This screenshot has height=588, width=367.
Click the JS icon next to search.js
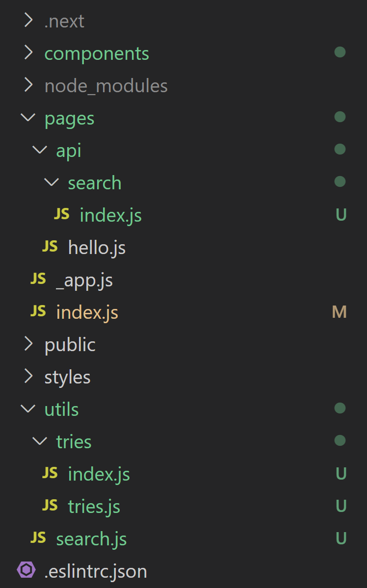point(38,538)
